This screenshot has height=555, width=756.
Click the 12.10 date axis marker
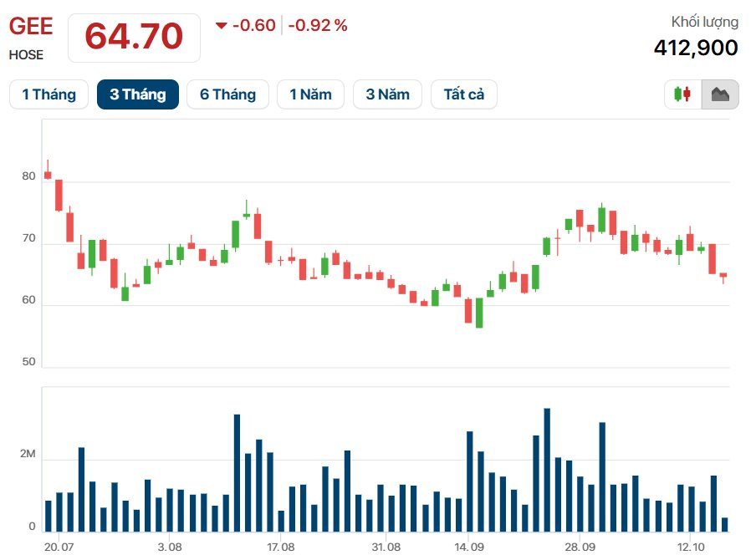[691, 547]
